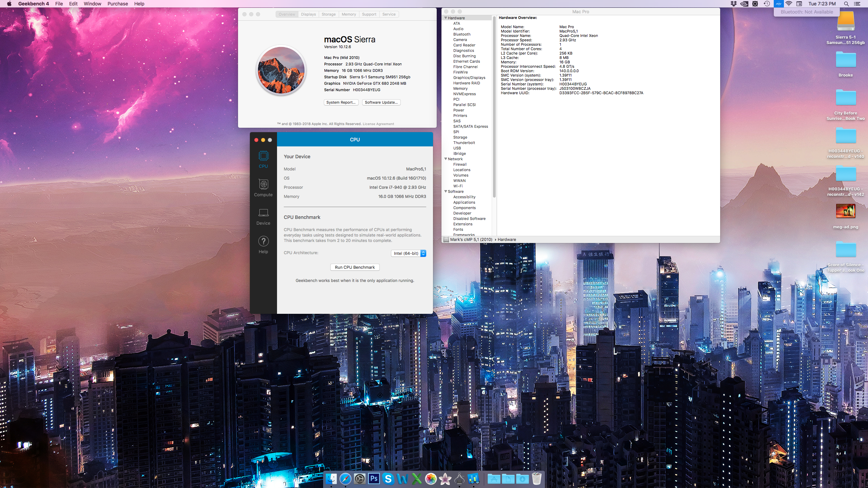Open the Applications stack in the Dock
The height and width of the screenshot is (488, 868).
494,479
